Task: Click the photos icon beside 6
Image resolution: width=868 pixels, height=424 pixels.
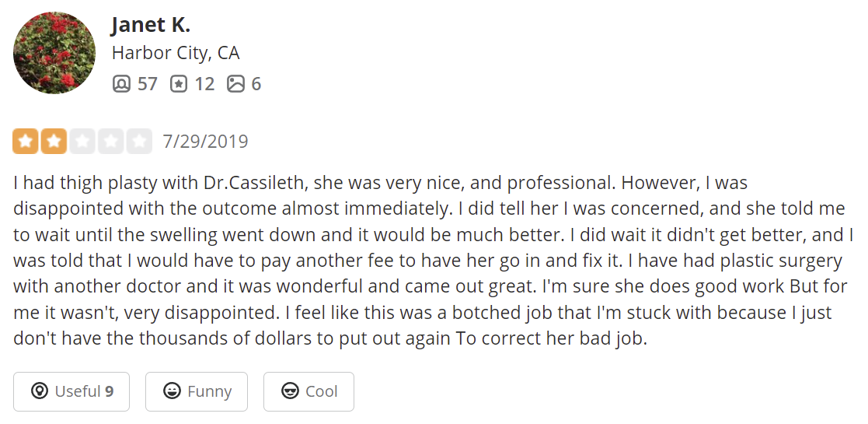Action: click(x=235, y=84)
